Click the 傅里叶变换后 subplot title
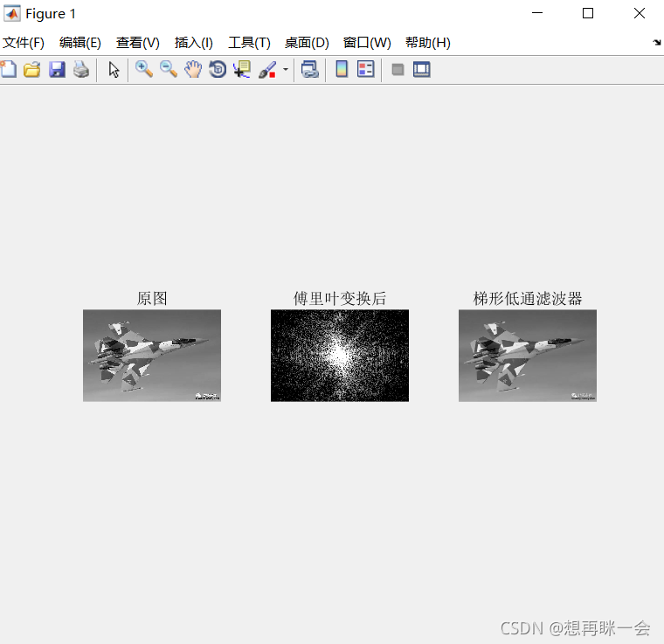The height and width of the screenshot is (644, 664). pyautogui.click(x=340, y=299)
